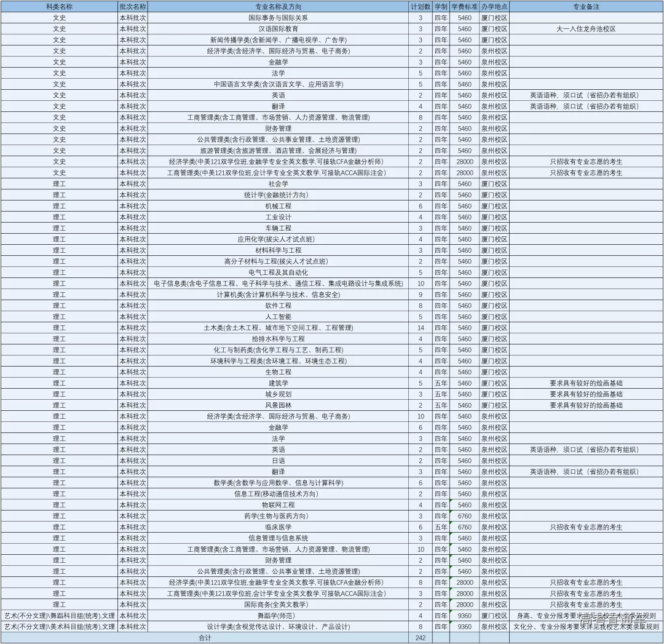Select the 大一入住龙舟池校区 note cell
Viewport: 664px width, 644px height.
pyautogui.click(x=586, y=29)
